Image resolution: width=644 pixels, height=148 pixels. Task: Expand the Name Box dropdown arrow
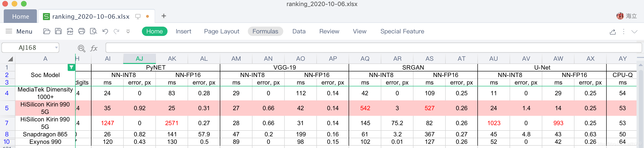[x=56, y=47]
